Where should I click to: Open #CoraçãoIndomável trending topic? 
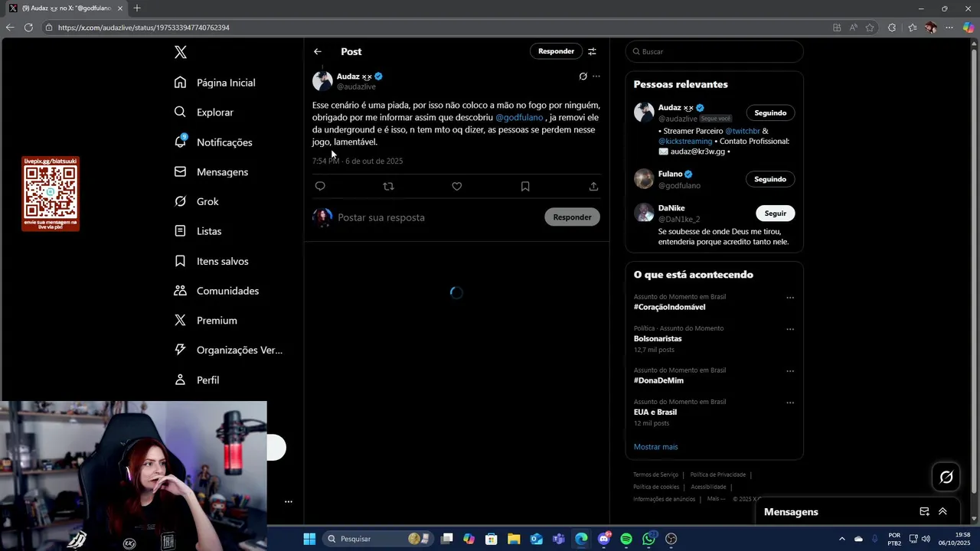[670, 307]
